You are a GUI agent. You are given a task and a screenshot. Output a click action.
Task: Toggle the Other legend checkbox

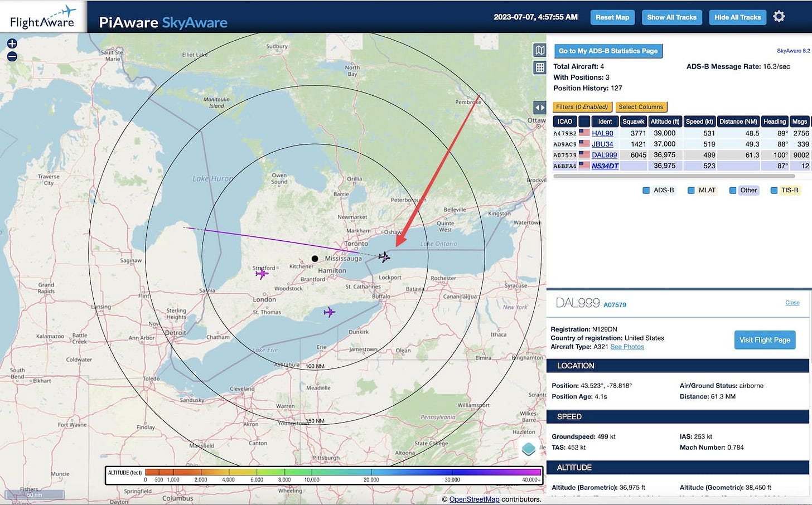[733, 191]
